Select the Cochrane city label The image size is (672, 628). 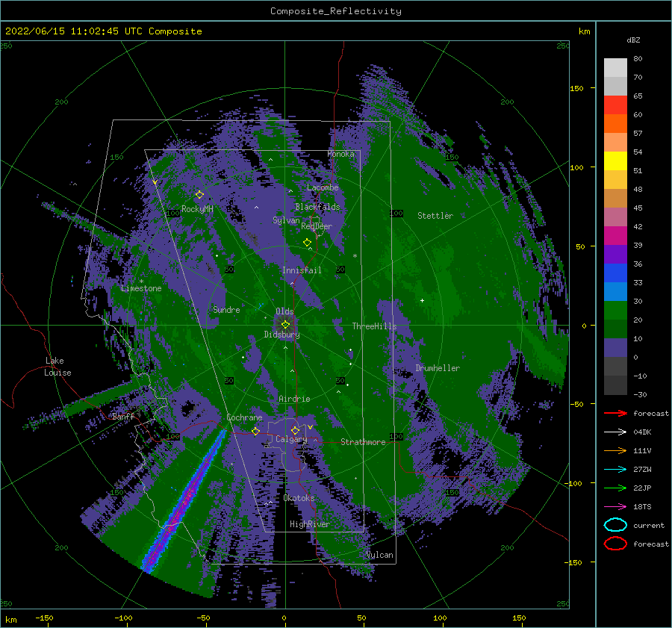(244, 417)
